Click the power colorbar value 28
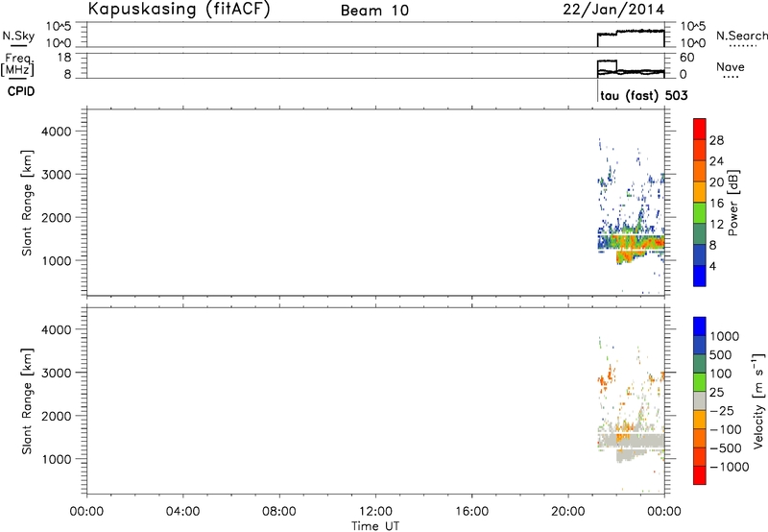 click(x=716, y=140)
